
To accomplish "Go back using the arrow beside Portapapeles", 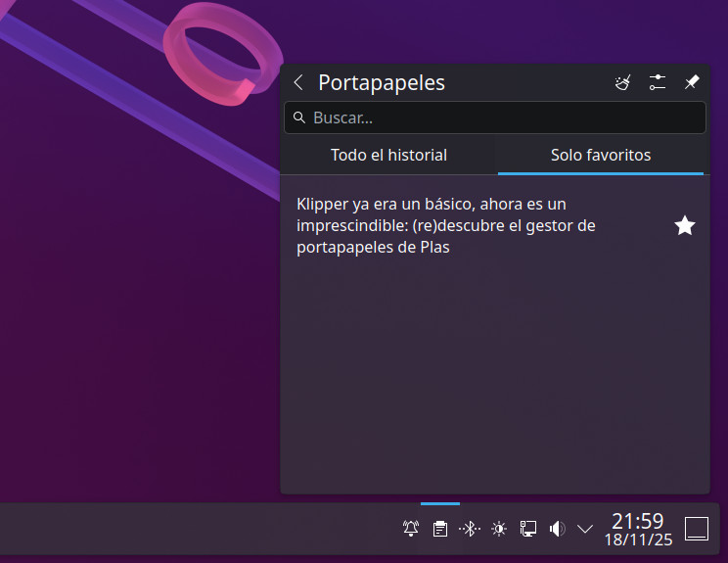I will coord(298,83).
